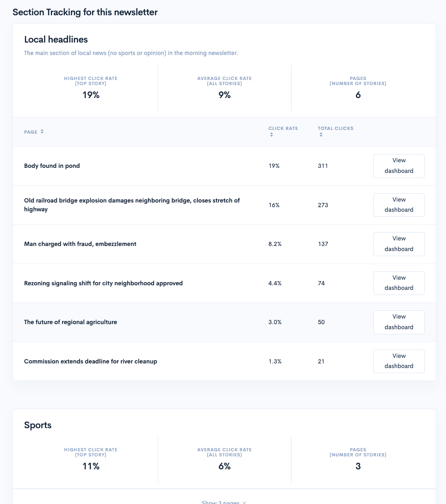View dashboard for Body found in pond
Viewport: 446px width, 504px height.
pyautogui.click(x=399, y=166)
